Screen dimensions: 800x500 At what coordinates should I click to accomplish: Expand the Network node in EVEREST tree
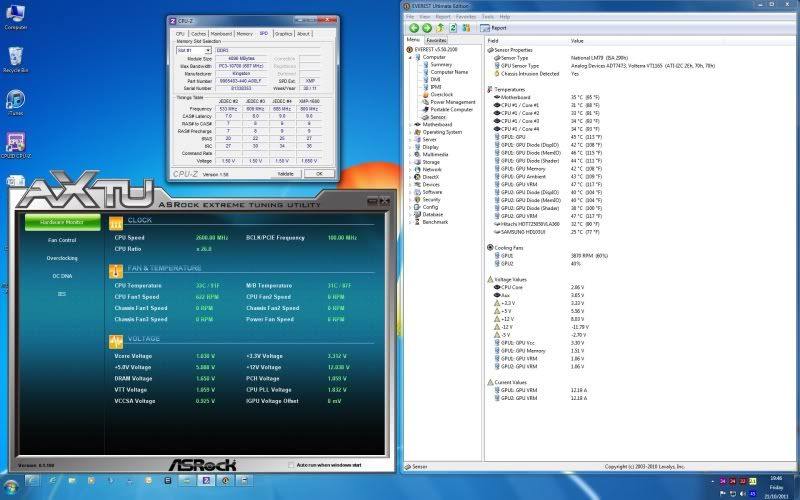pyautogui.click(x=410, y=169)
